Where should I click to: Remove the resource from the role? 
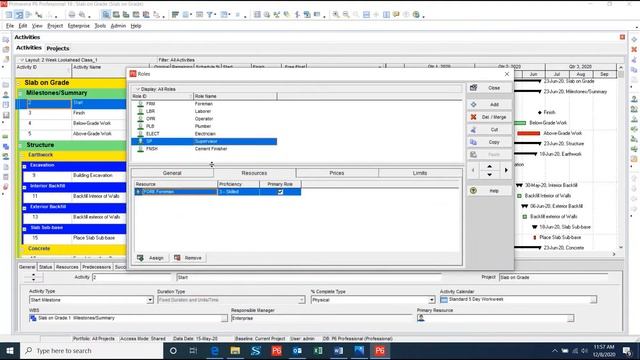click(x=188, y=258)
